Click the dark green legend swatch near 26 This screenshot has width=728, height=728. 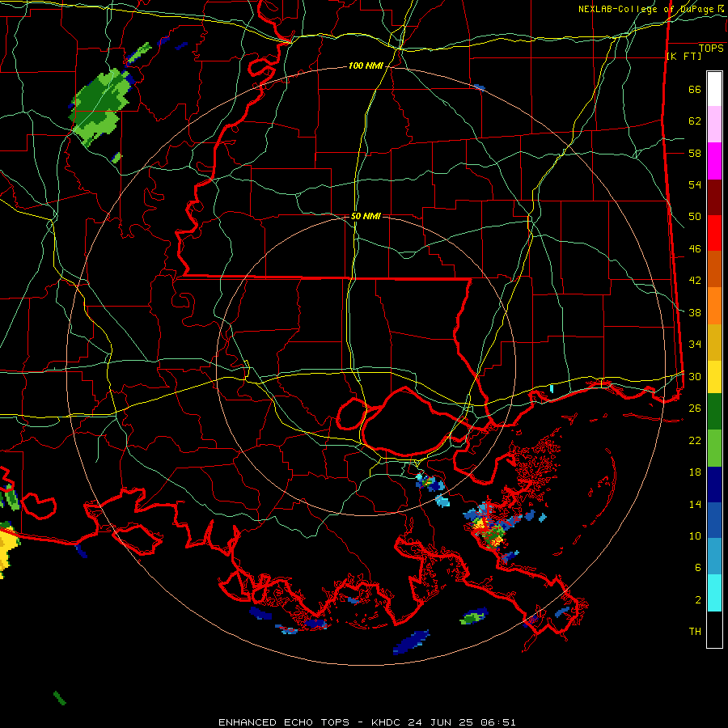pyautogui.click(x=714, y=412)
